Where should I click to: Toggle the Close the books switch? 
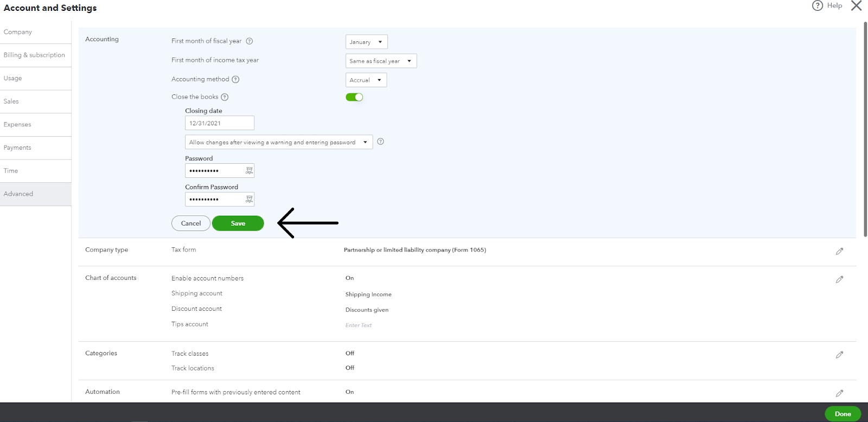tap(354, 97)
